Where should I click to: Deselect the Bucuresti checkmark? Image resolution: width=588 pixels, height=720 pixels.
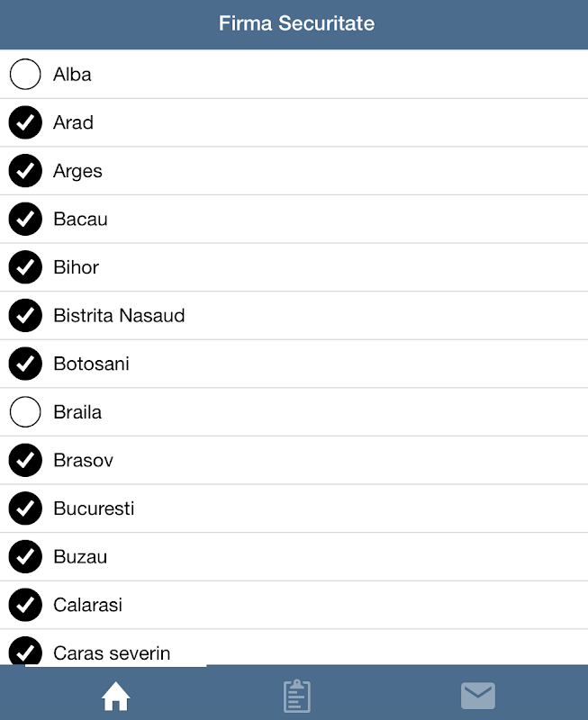click(x=25, y=508)
